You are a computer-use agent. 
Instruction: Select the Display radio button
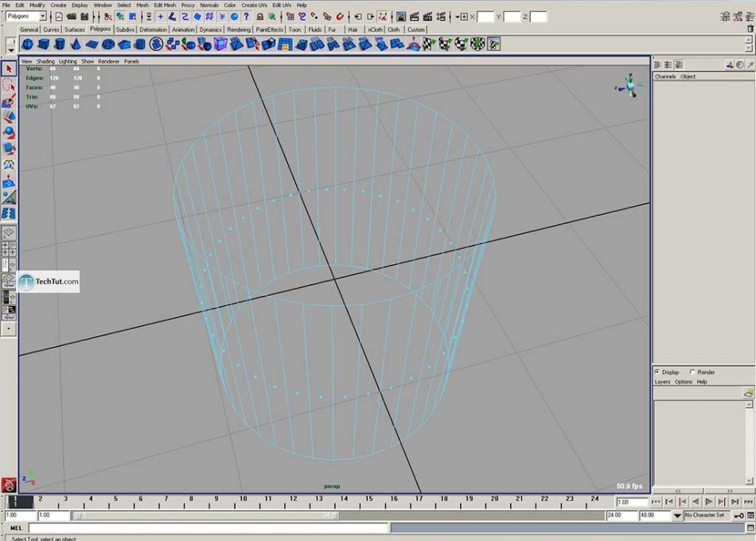[x=657, y=372]
